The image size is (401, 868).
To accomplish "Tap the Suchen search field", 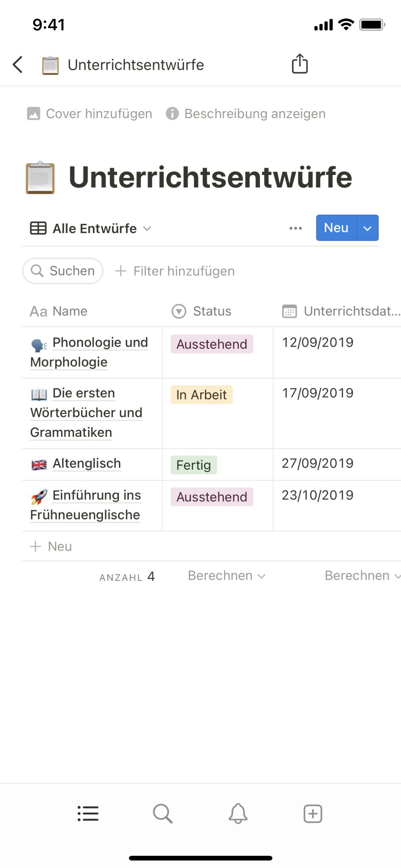I will [x=63, y=271].
